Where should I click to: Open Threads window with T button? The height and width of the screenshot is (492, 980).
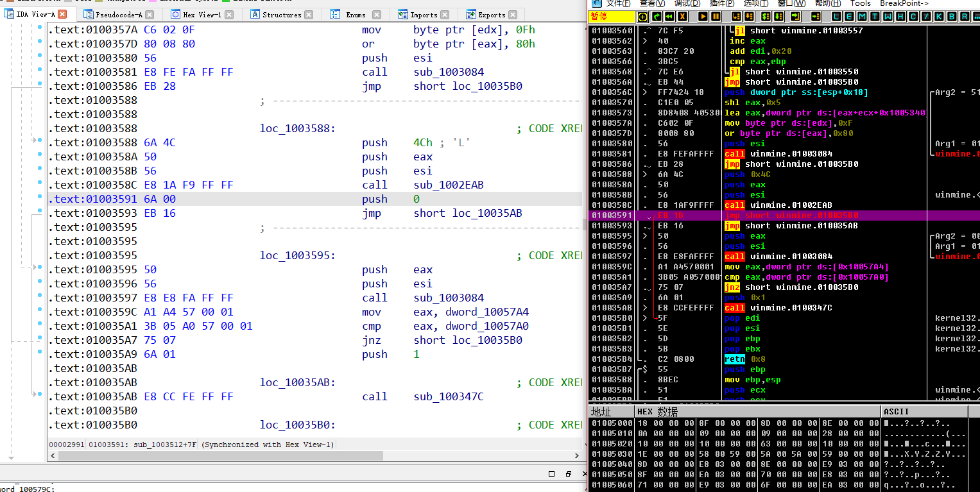point(875,17)
